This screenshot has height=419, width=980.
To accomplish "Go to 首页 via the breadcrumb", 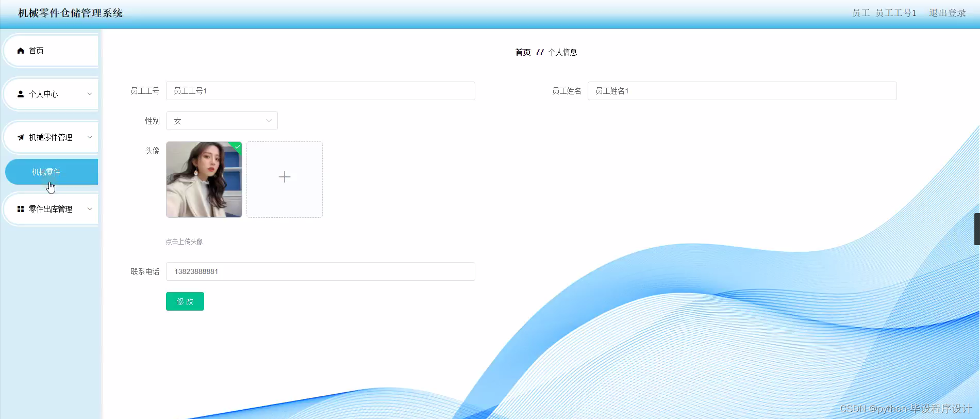I will click(x=523, y=52).
